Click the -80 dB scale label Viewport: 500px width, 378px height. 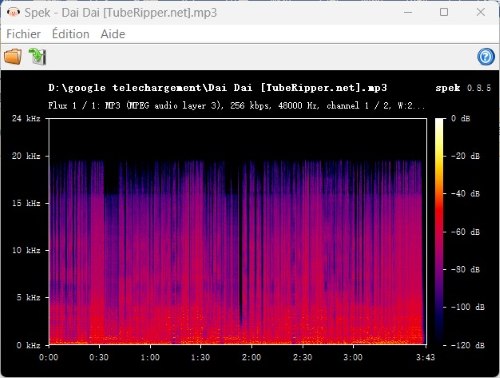465,269
